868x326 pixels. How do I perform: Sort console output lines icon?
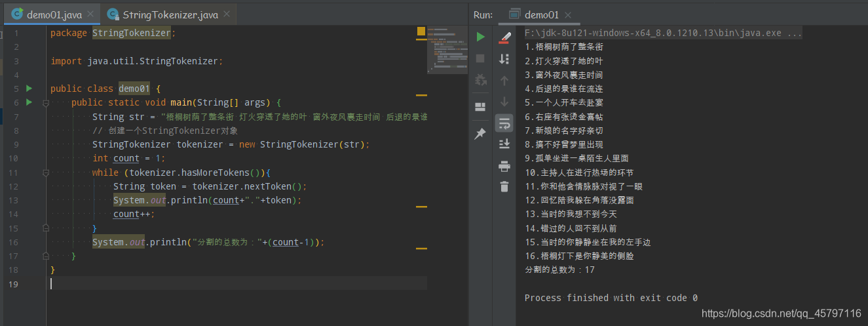click(504, 59)
